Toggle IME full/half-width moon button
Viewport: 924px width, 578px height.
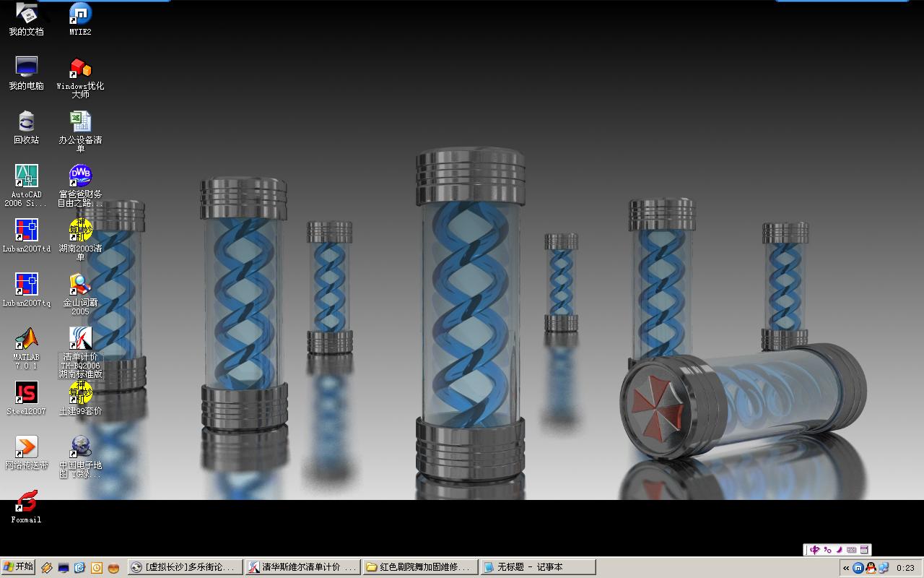839,550
